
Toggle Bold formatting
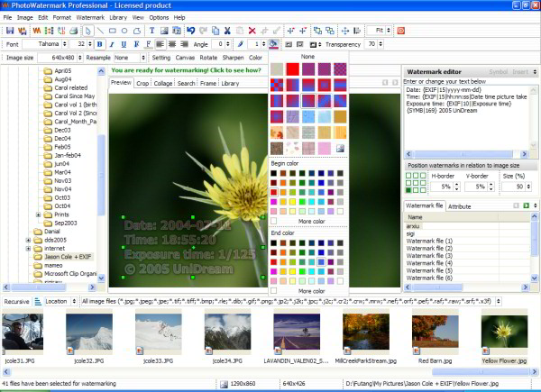[x=100, y=44]
